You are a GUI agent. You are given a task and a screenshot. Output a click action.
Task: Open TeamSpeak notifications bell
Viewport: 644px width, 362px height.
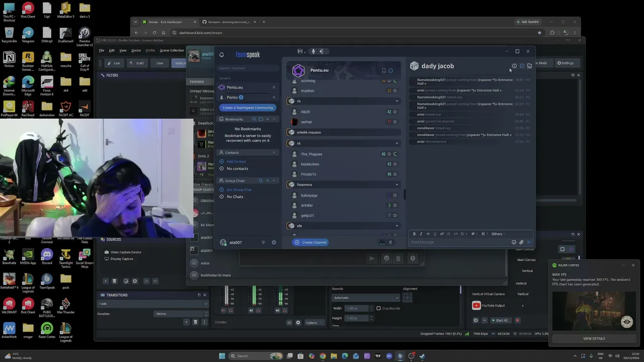[x=221, y=55]
